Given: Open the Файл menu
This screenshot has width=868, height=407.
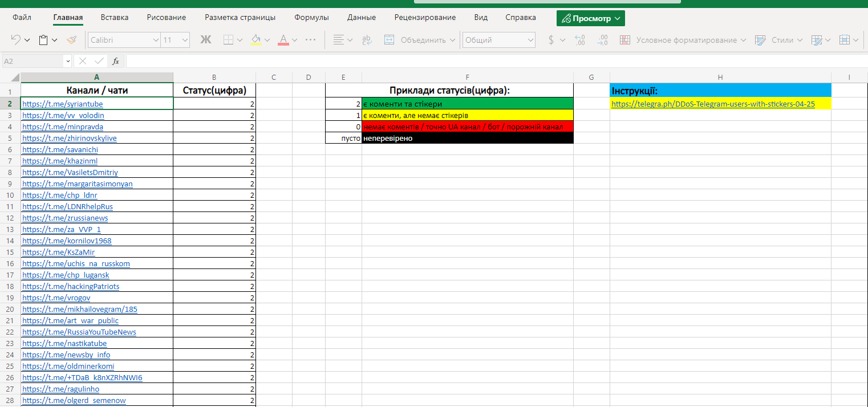Looking at the screenshot, I should click(22, 18).
